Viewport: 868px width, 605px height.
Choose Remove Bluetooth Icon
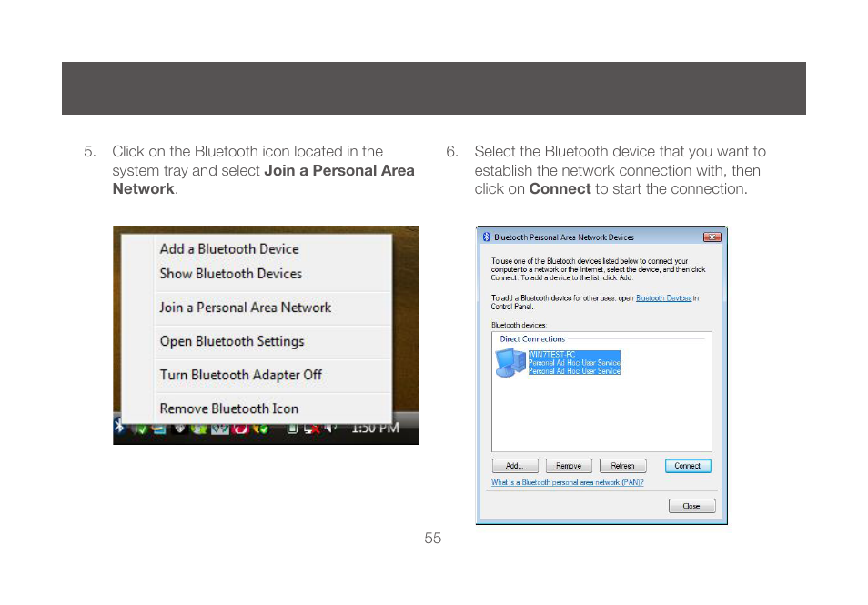[229, 408]
